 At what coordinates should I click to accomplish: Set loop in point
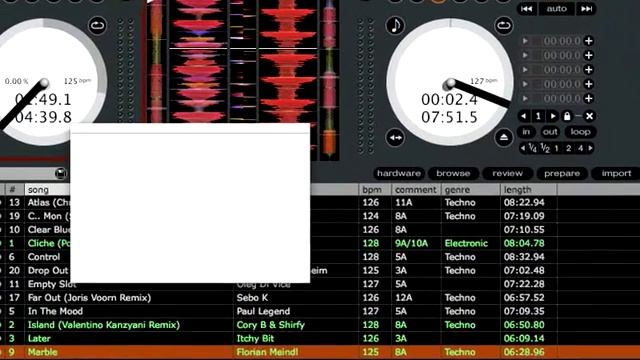526,132
